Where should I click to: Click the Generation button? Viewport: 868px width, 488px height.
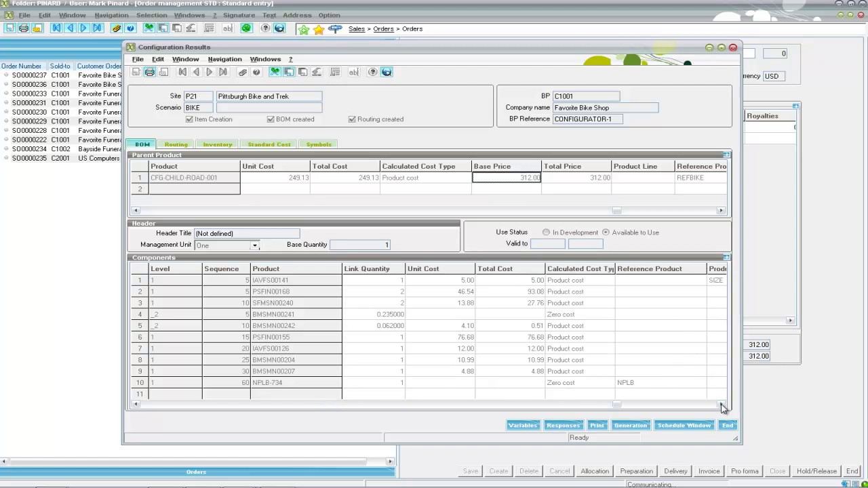click(x=631, y=426)
